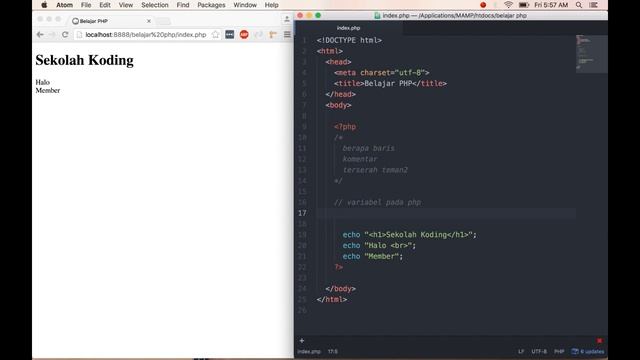Open the Selection menu
Screen dimensions: 640x360
tap(155, 5)
